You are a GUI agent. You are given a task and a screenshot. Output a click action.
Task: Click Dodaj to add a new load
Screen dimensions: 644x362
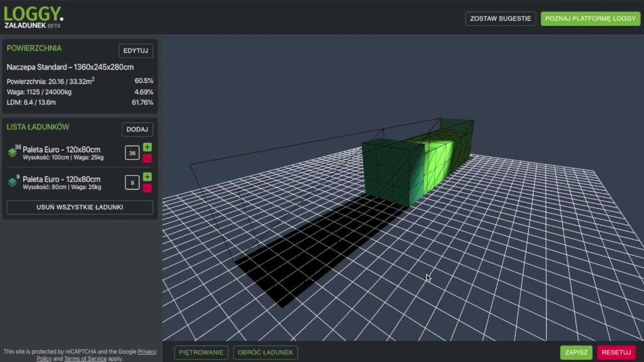(x=137, y=129)
